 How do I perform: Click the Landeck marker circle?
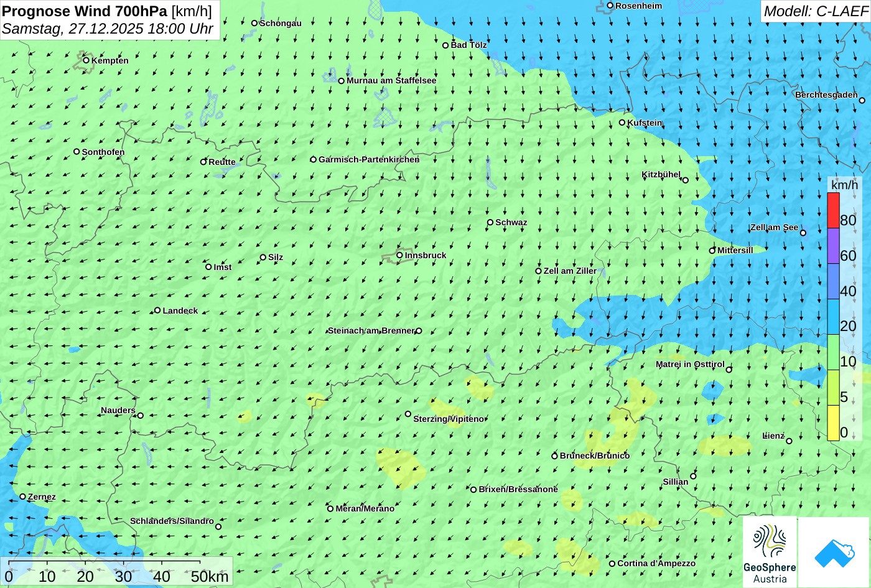[x=157, y=310]
